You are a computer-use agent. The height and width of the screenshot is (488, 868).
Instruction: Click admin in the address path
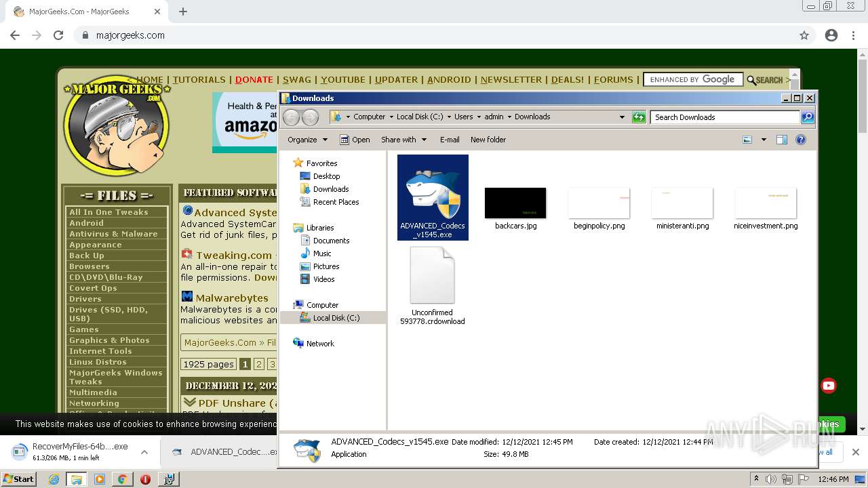(x=494, y=117)
